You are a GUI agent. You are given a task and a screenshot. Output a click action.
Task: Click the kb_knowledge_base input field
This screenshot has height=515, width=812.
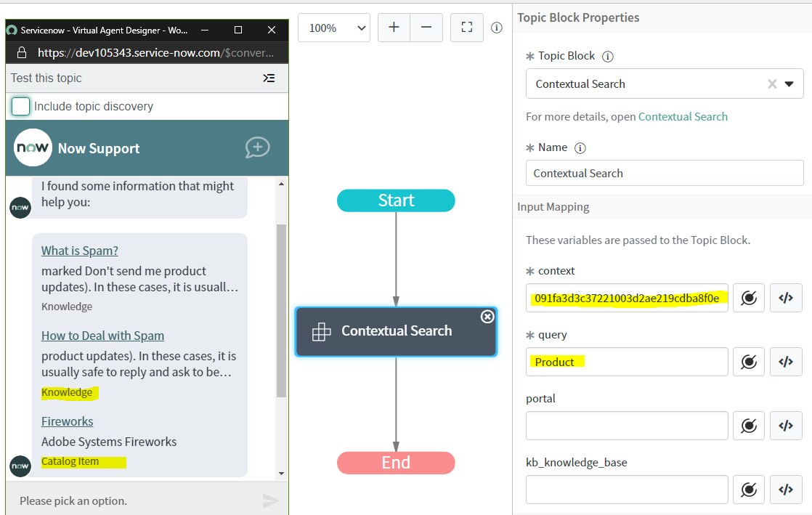627,490
